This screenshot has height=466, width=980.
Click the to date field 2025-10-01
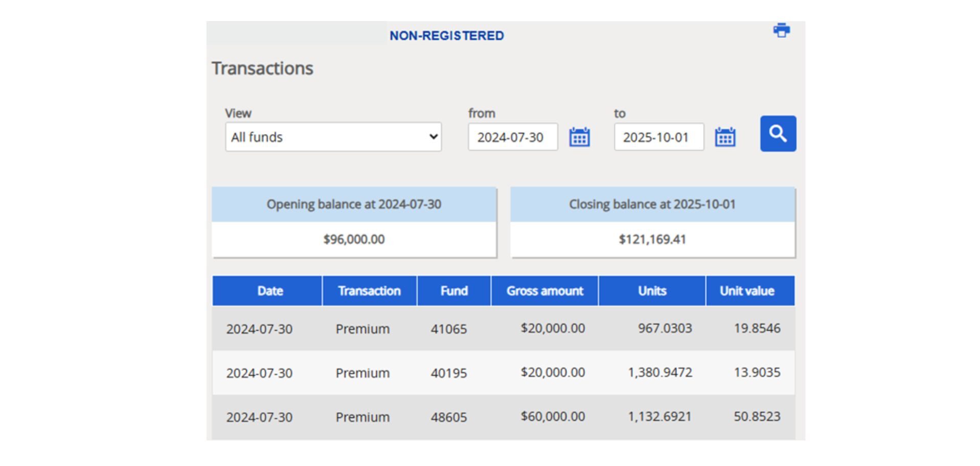coord(658,137)
